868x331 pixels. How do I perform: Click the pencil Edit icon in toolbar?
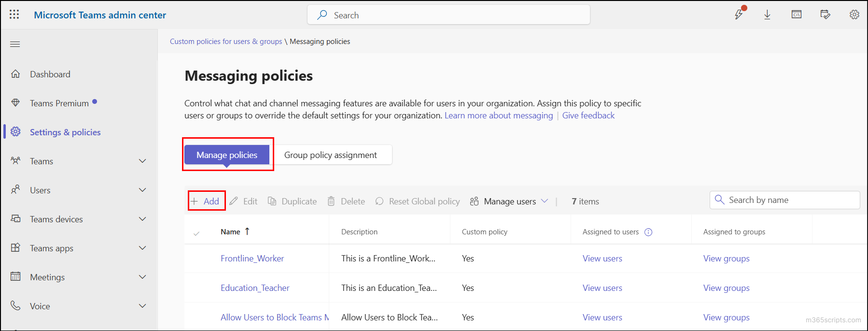point(234,201)
